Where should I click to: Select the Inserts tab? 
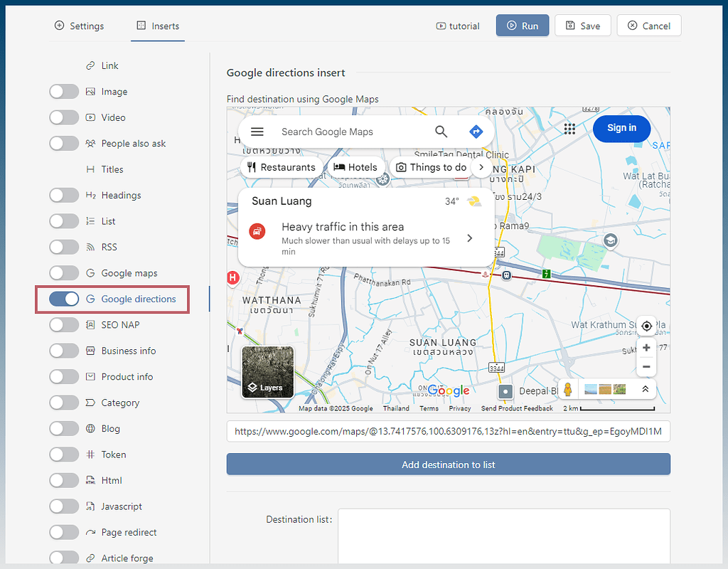coord(157,26)
